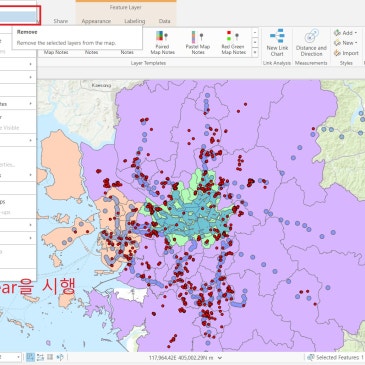The height and width of the screenshot is (365, 365).
Task: Click the highlighted Remove context menu entry
Action: (18, 17)
